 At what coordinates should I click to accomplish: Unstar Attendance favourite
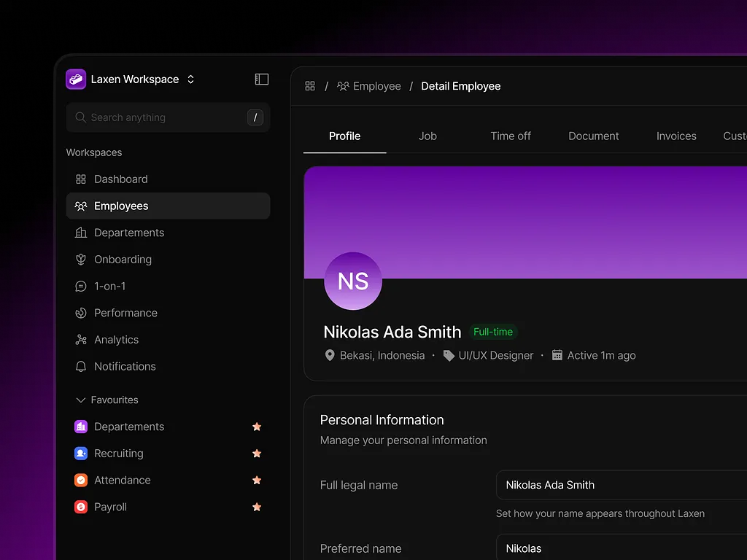257,480
